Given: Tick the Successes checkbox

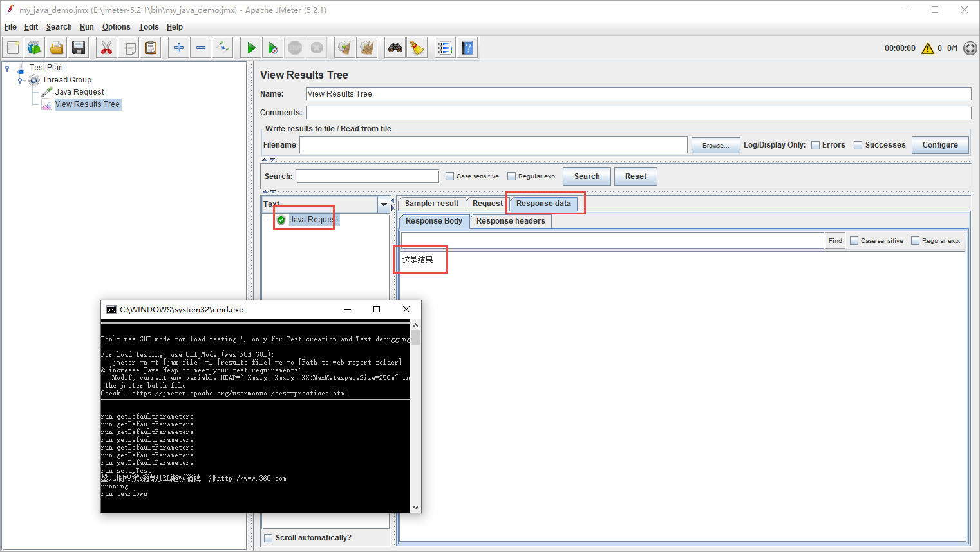Looking at the screenshot, I should [858, 146].
